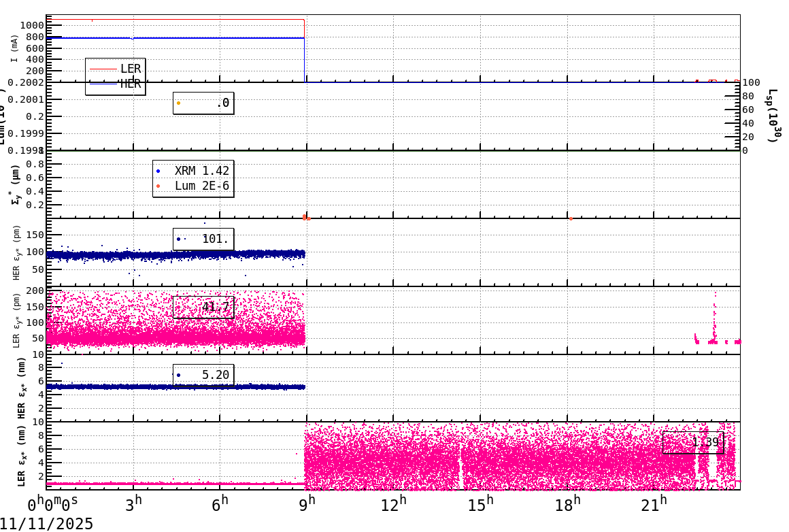Image resolution: width=789 pixels, height=532 pixels.
Task: Click the 41.7 value box in the LER εy panel
Action: pyautogui.click(x=203, y=307)
